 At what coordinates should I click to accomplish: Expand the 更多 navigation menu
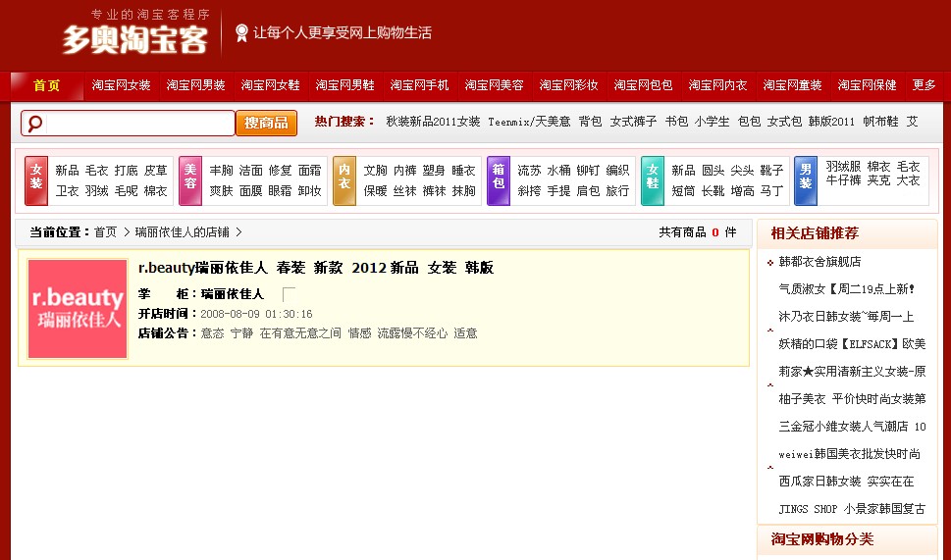click(924, 85)
